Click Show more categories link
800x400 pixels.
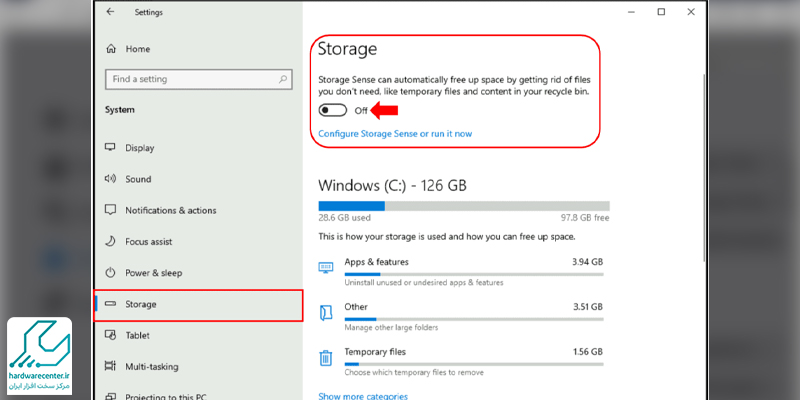point(363,395)
